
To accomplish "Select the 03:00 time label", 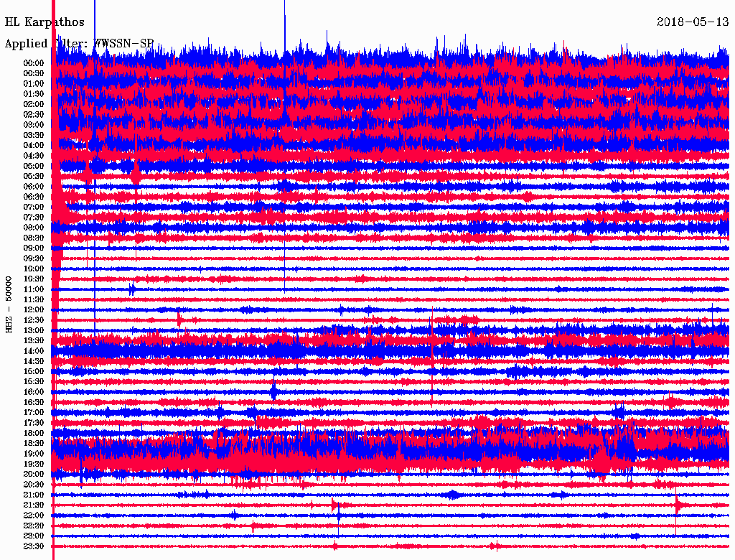I will [x=33, y=125].
